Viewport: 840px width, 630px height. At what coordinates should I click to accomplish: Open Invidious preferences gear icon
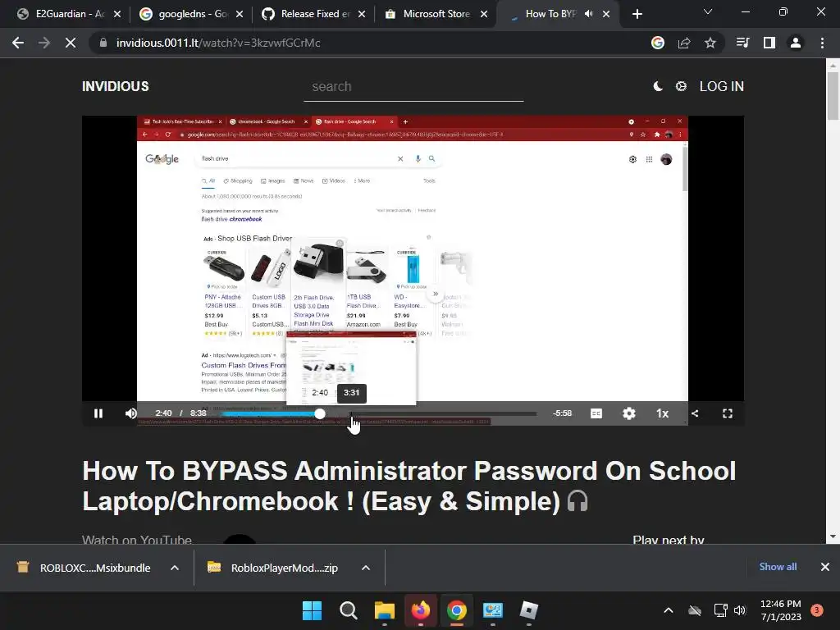(x=681, y=86)
